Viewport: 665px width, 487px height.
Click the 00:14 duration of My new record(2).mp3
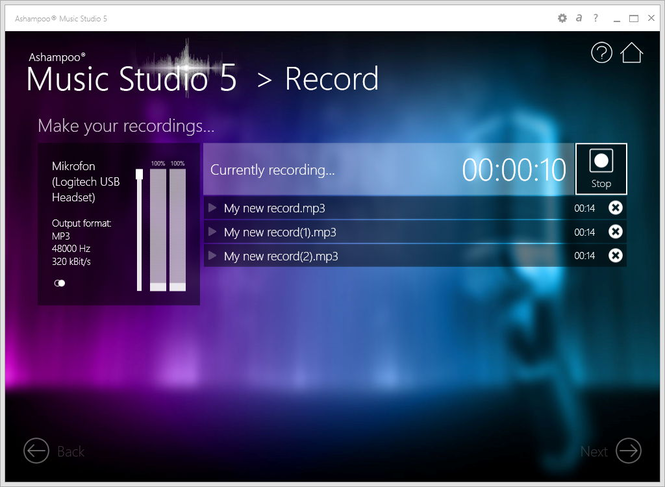click(x=584, y=256)
